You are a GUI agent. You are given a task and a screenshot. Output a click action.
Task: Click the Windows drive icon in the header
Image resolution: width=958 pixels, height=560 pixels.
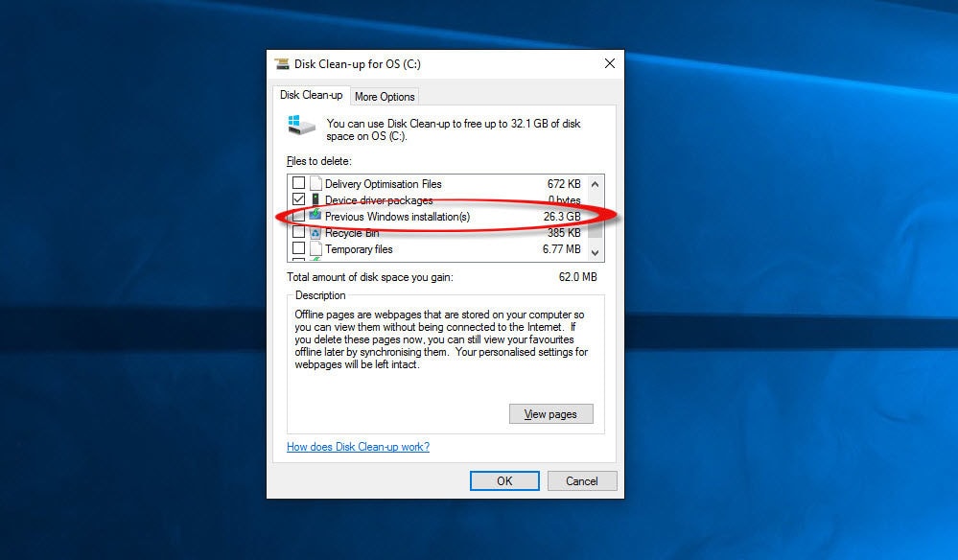tap(301, 125)
